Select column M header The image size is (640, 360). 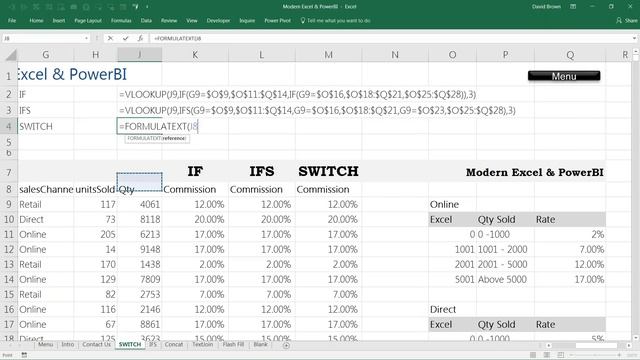pyautogui.click(x=329, y=55)
